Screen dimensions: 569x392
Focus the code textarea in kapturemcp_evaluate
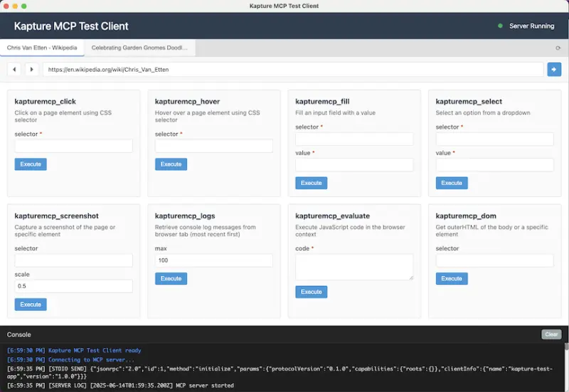[x=354, y=267]
